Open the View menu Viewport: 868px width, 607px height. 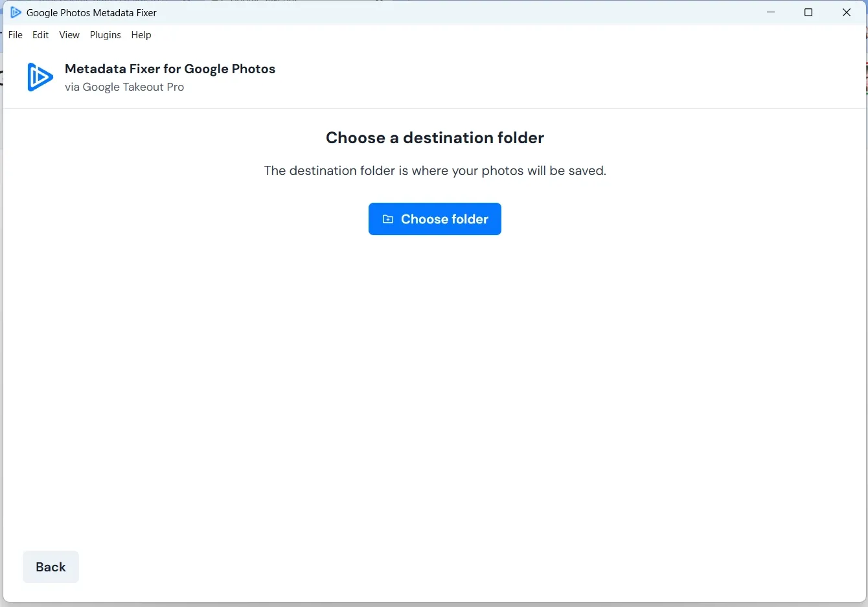point(69,35)
